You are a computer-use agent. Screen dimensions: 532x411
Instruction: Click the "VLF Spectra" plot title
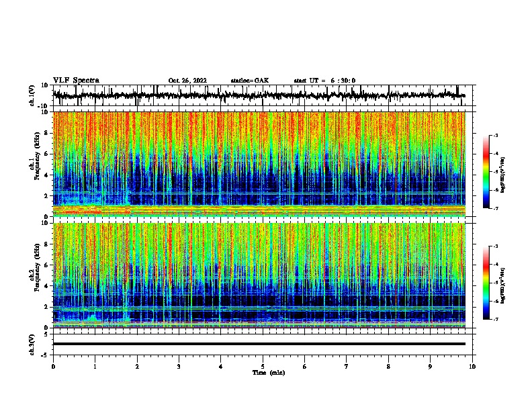point(76,81)
